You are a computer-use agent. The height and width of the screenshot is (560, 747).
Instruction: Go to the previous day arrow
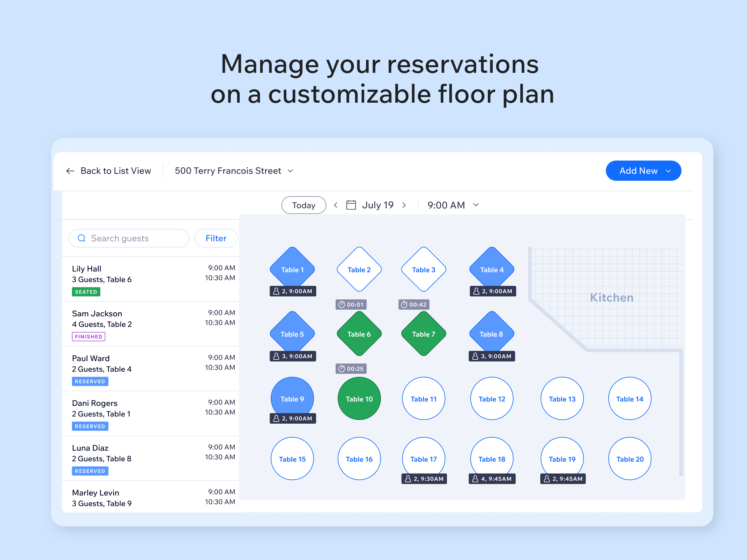coord(335,205)
